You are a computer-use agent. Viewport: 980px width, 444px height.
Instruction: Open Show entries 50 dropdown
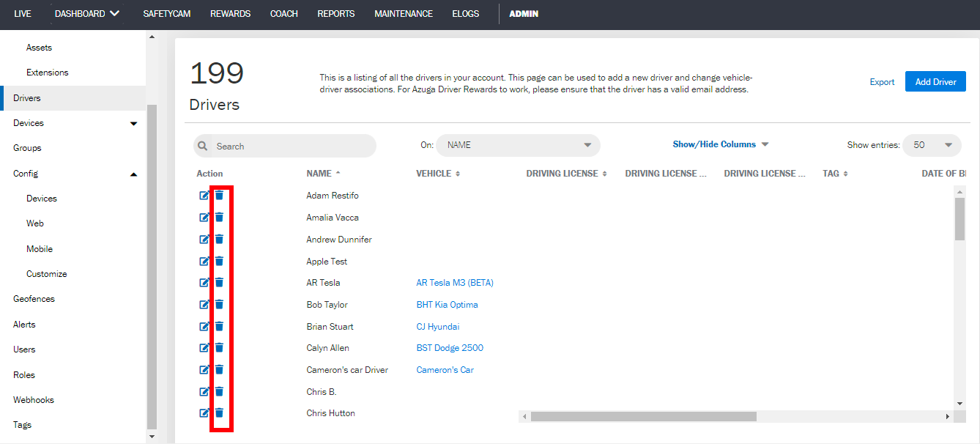(932, 145)
